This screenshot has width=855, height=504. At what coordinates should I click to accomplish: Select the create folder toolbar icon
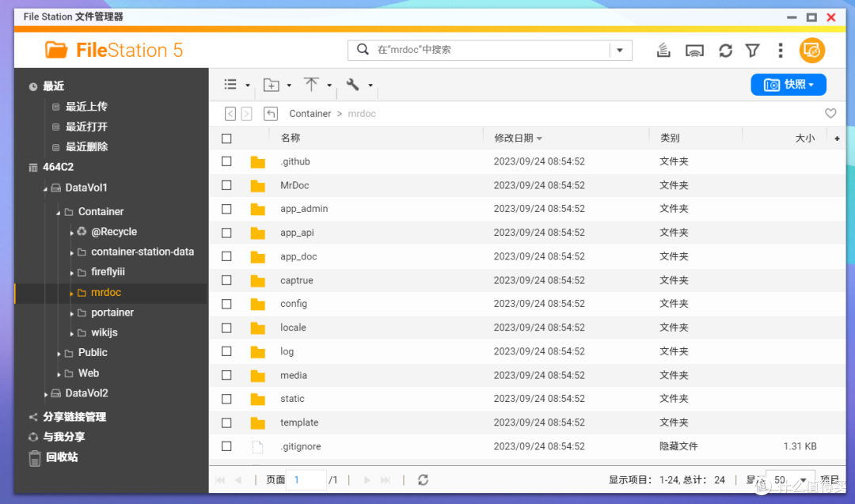pos(272,85)
